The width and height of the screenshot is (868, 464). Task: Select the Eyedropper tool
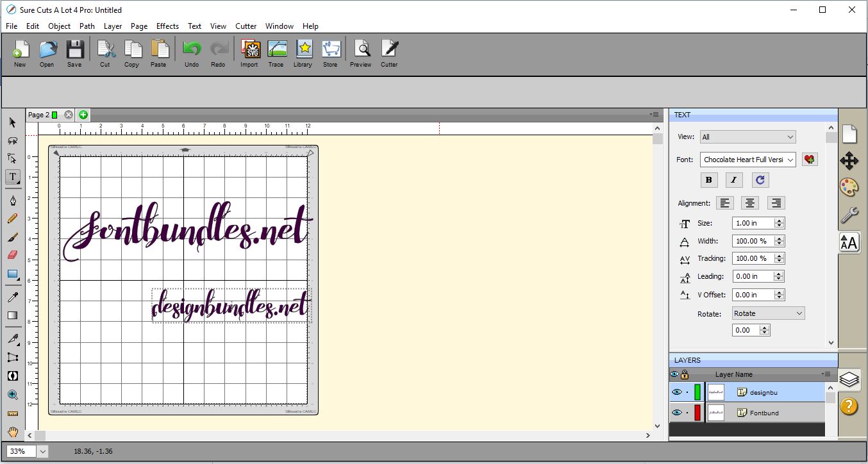[x=12, y=297]
